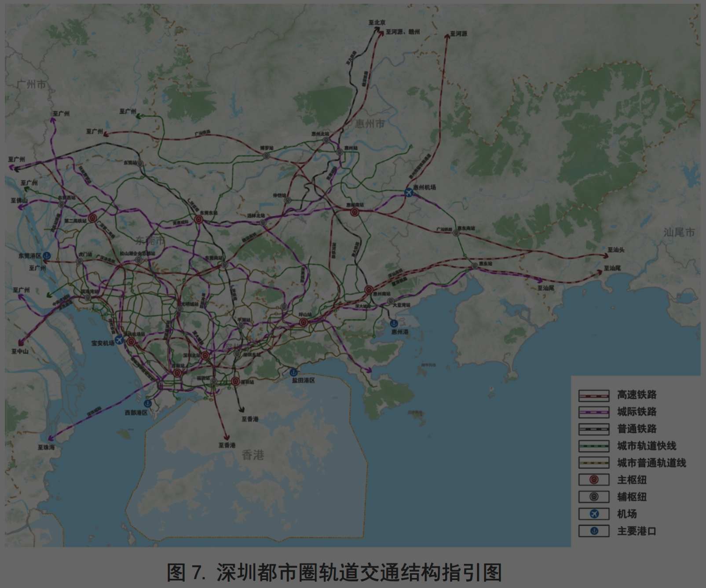Select the 惠州港 anchor port icon
706x588 pixels.
[395, 324]
